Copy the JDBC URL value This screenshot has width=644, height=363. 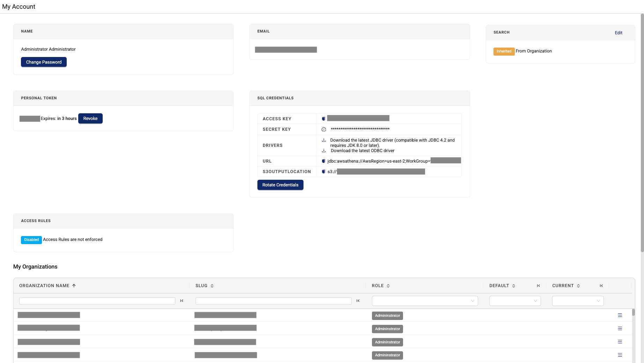point(323,161)
